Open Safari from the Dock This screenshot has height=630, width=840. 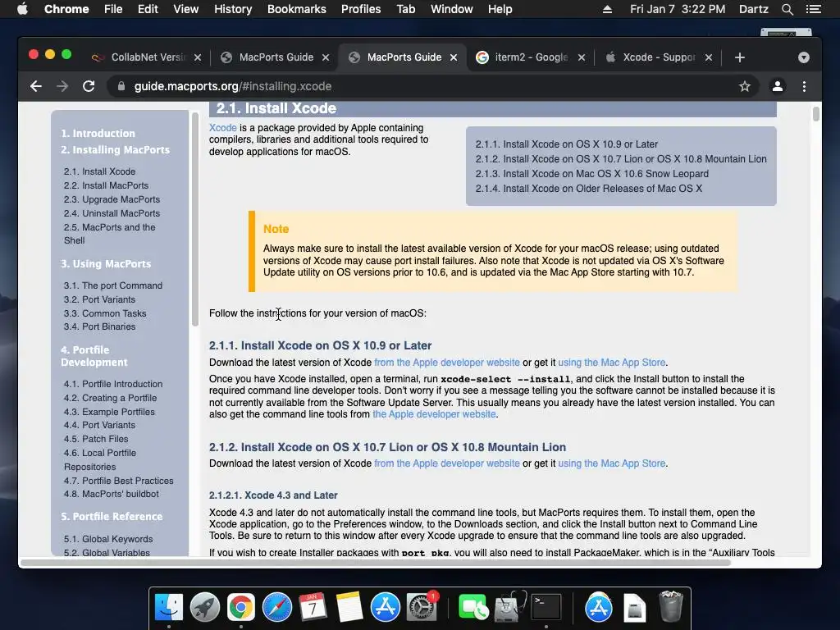tap(277, 607)
